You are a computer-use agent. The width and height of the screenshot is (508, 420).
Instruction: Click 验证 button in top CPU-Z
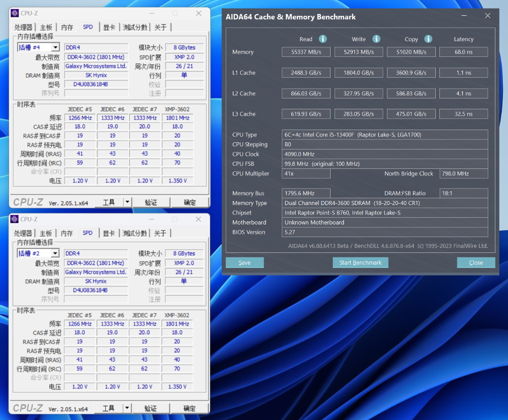[x=151, y=202]
